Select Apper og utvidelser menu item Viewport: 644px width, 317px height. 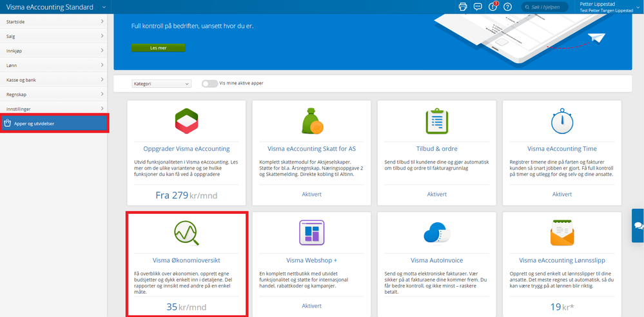point(54,123)
